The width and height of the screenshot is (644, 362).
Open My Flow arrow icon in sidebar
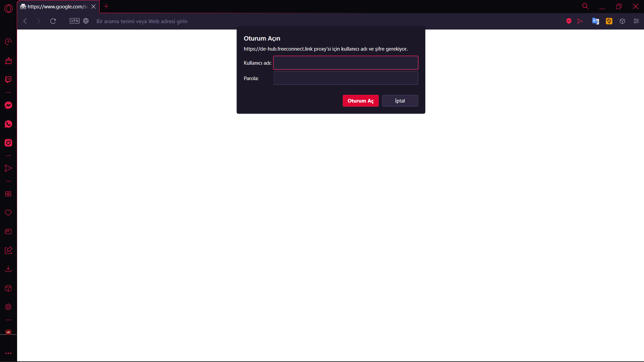click(x=8, y=168)
